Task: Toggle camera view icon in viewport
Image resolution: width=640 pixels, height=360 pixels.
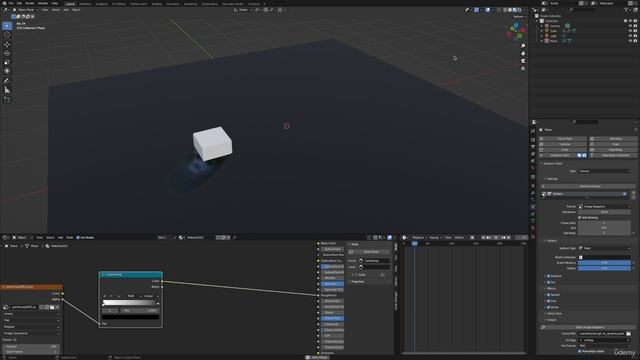Action: (523, 61)
